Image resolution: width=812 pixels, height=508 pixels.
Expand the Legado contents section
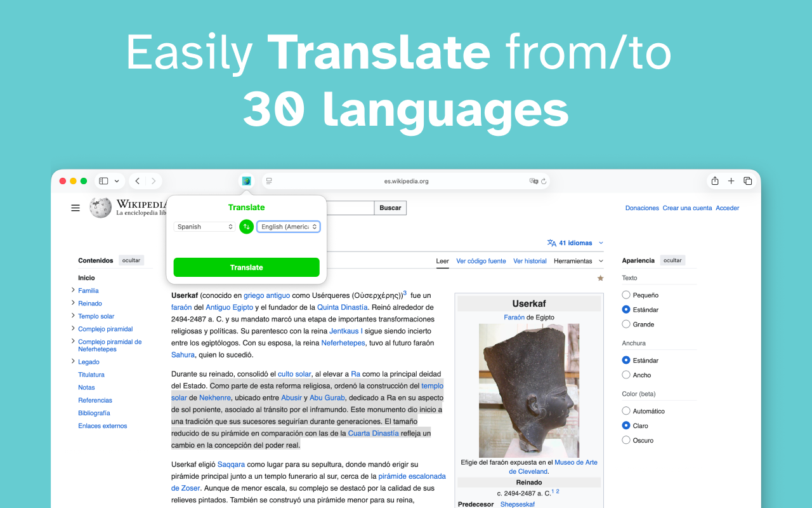pyautogui.click(x=73, y=361)
